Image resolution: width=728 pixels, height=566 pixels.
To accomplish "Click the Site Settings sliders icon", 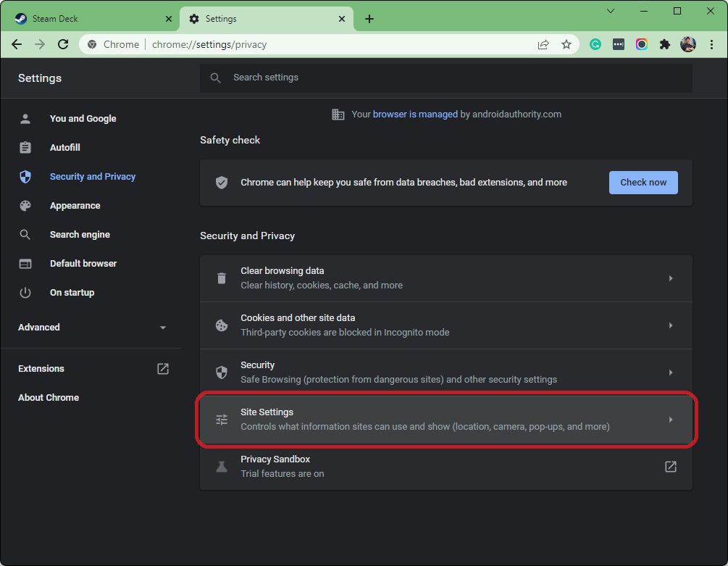I will coord(222,420).
